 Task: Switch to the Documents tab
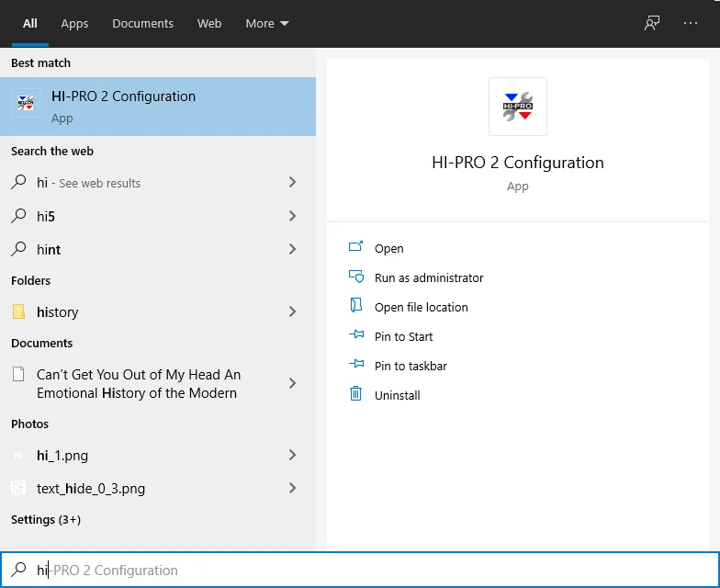coord(143,24)
